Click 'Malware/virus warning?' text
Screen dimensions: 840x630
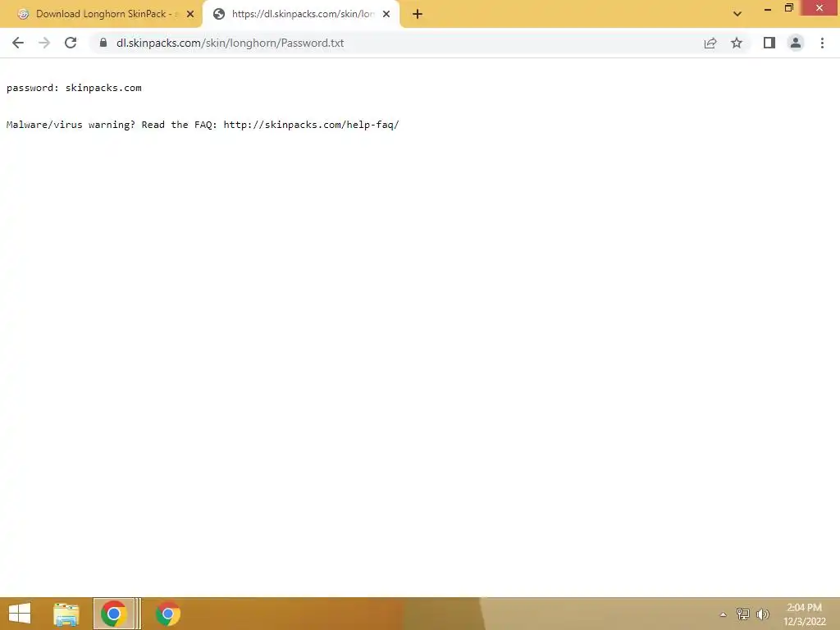point(71,125)
